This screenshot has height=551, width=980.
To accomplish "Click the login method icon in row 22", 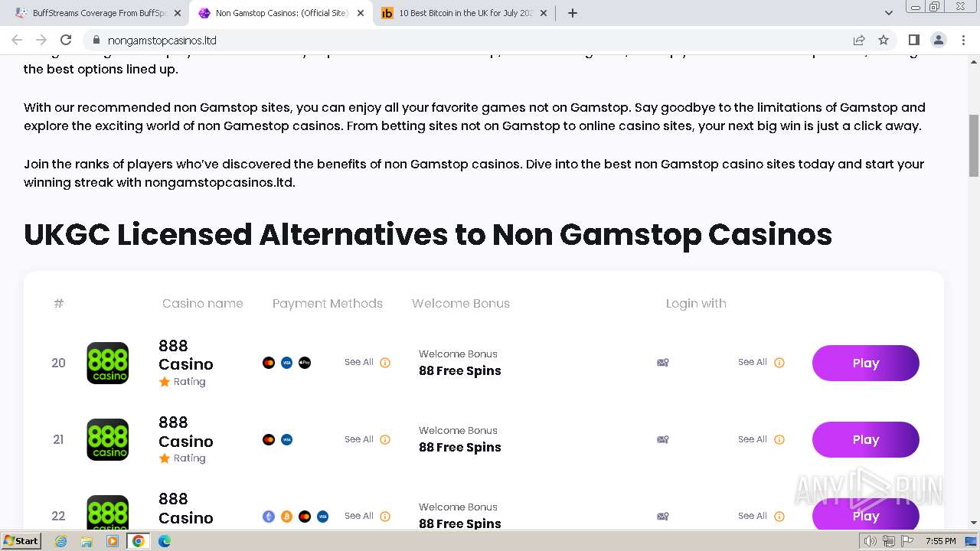I will click(663, 517).
